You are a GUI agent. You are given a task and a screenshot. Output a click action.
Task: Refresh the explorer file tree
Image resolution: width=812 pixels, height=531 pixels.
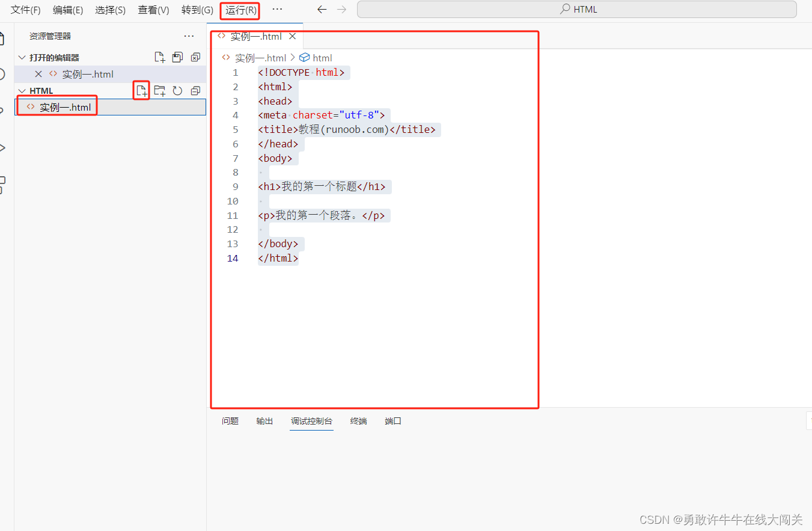click(x=177, y=91)
